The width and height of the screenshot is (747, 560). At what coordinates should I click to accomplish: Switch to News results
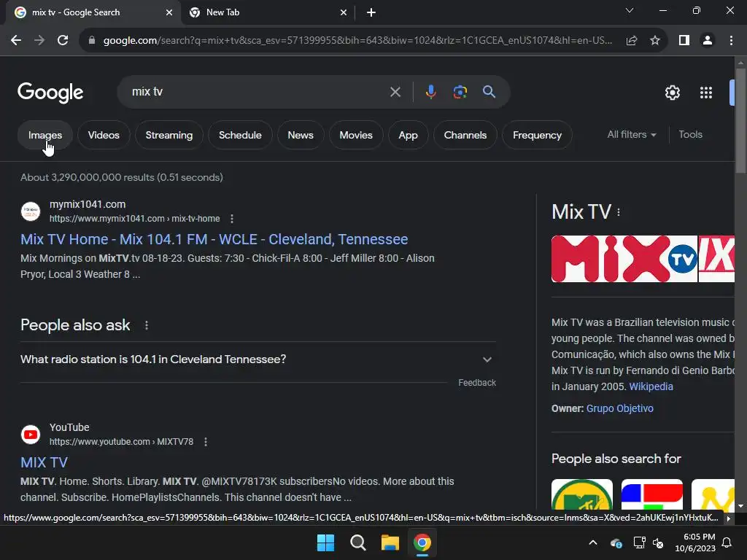click(x=301, y=135)
